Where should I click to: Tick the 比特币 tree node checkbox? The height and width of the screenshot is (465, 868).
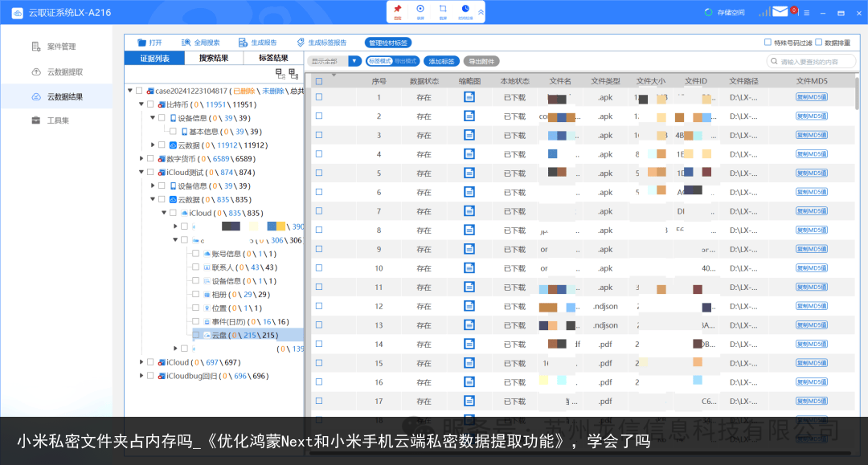(x=150, y=104)
